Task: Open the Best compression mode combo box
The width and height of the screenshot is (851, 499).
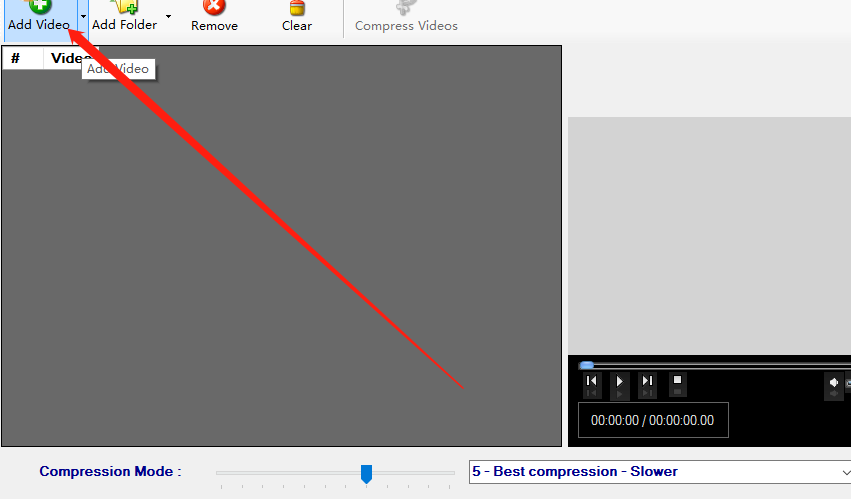Action: point(660,472)
